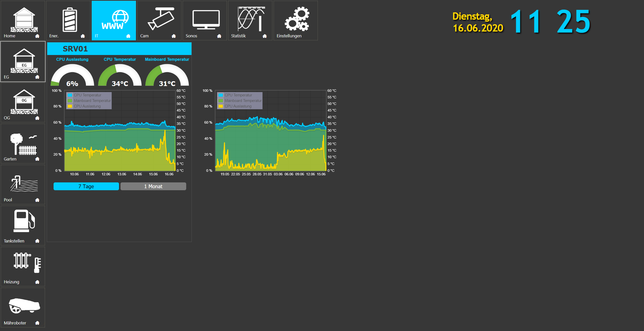Screen dimensions: 644x331
Task: Open the Sonos monitor tile
Action: 205,21
